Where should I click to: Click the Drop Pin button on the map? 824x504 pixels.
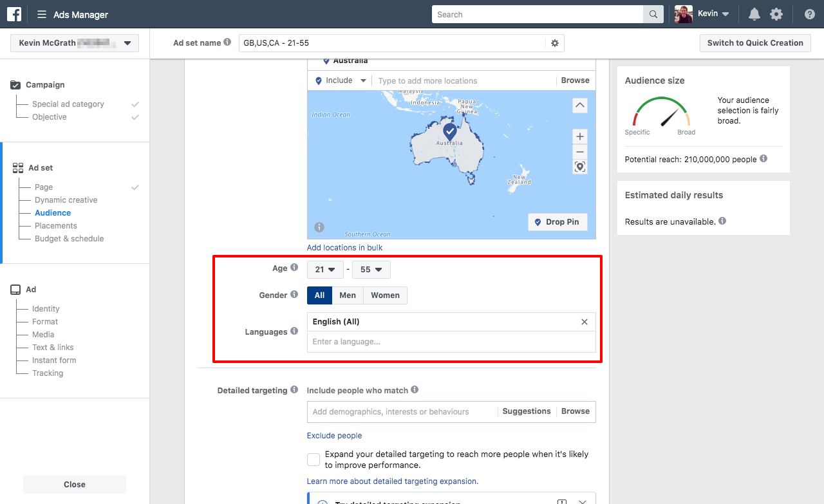(x=557, y=221)
